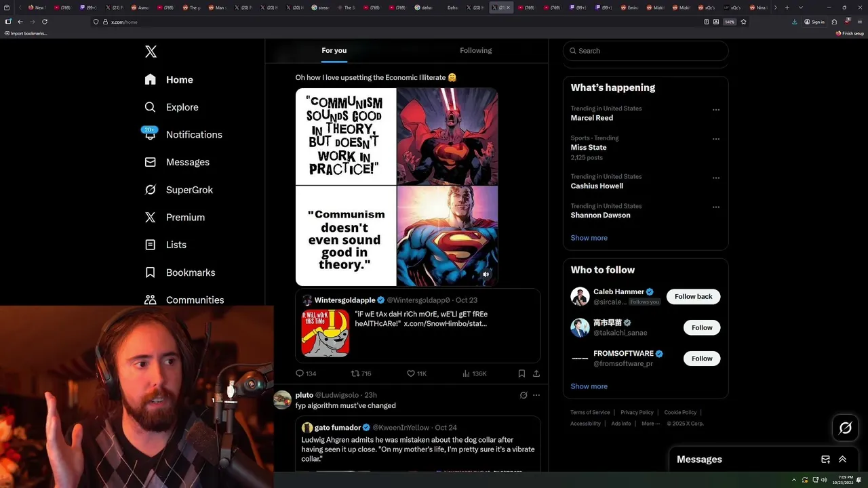Switch to Following tab
This screenshot has width=868, height=488.
click(x=475, y=50)
